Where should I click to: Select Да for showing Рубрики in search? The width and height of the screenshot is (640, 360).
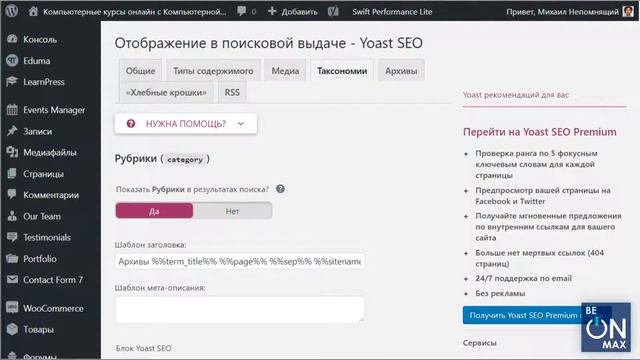(x=154, y=211)
